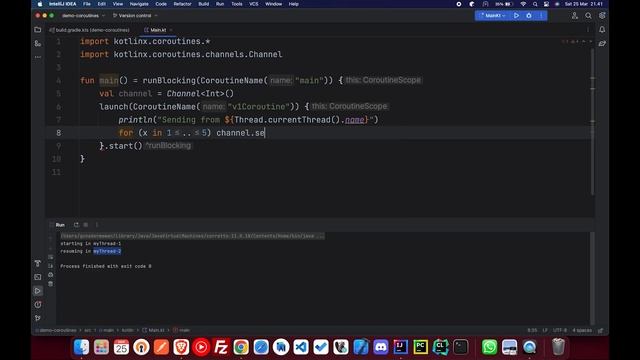Start debugging with the bug icon
The height and width of the screenshot is (360, 640).
tap(529, 16)
